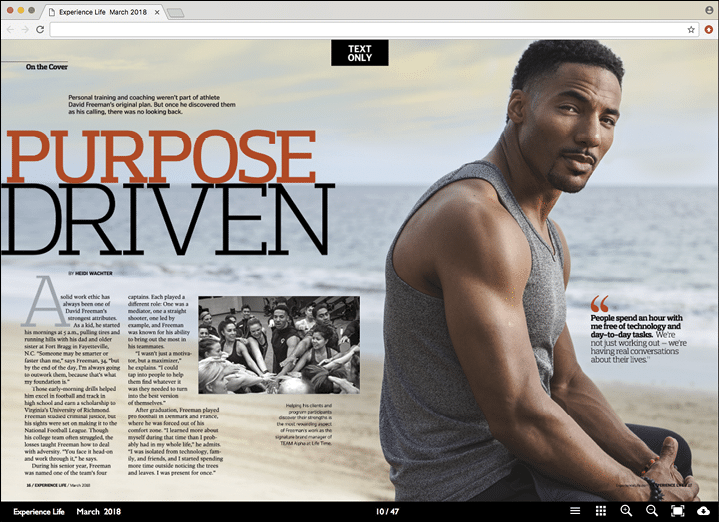Open the table of contents list icon
Viewport: 719px width, 522px height.
(575, 511)
